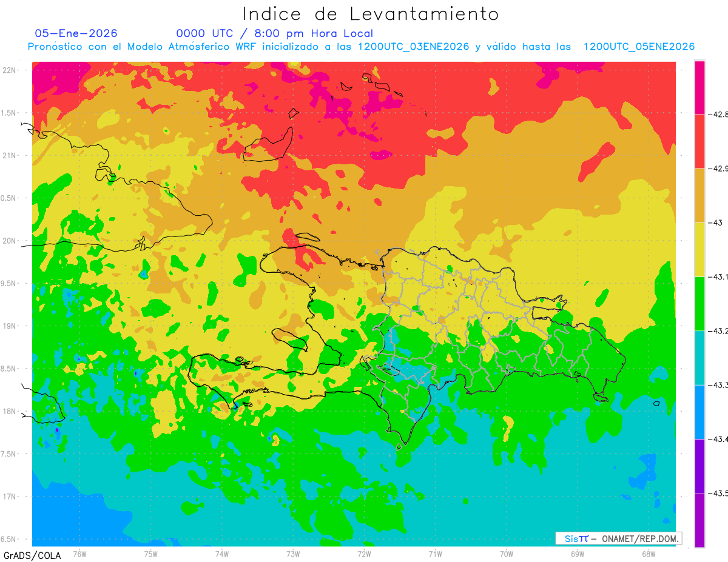
Task: Click the longitude label "75W"
Action: pos(151,554)
